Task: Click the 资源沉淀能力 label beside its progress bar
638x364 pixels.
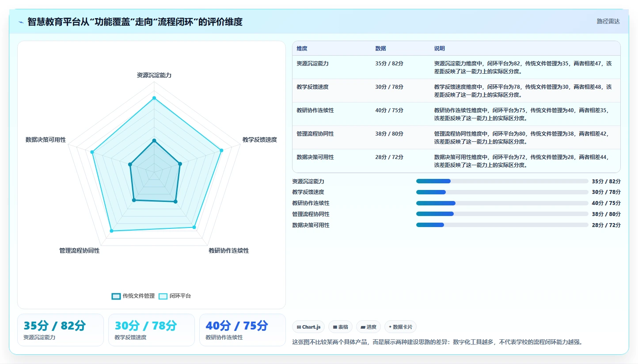Action: 308,182
